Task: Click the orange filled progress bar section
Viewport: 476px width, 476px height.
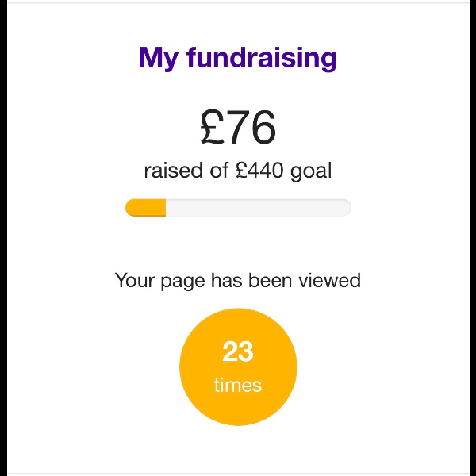Action: [x=146, y=208]
